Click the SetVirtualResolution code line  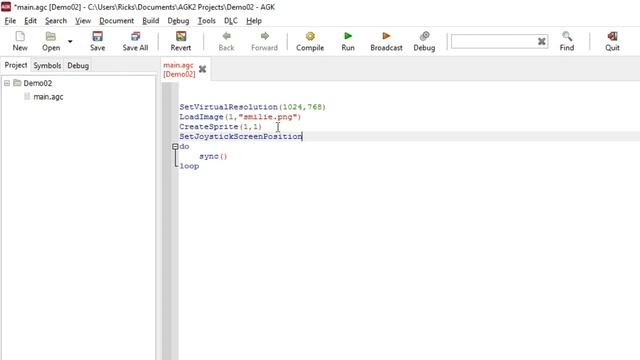click(253, 107)
